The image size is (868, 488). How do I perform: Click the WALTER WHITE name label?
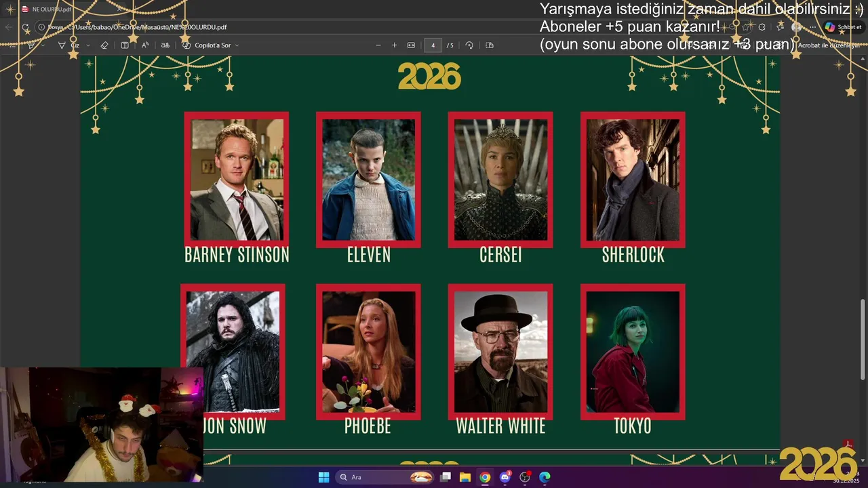coord(500,426)
